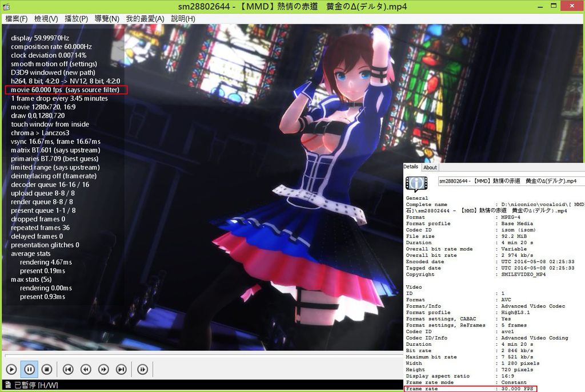Viewport: 585px width, 392px height.
Task: Open the 導覽(N) menu
Action: 107,19
